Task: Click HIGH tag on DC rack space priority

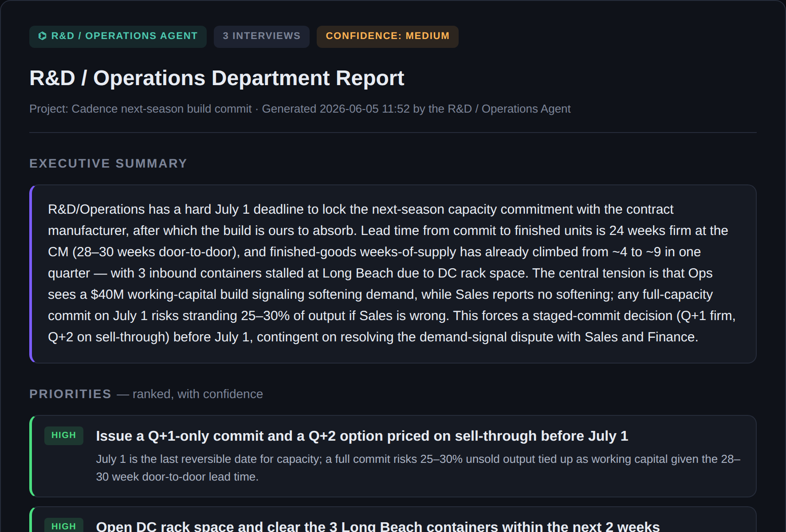Action: coord(64,526)
